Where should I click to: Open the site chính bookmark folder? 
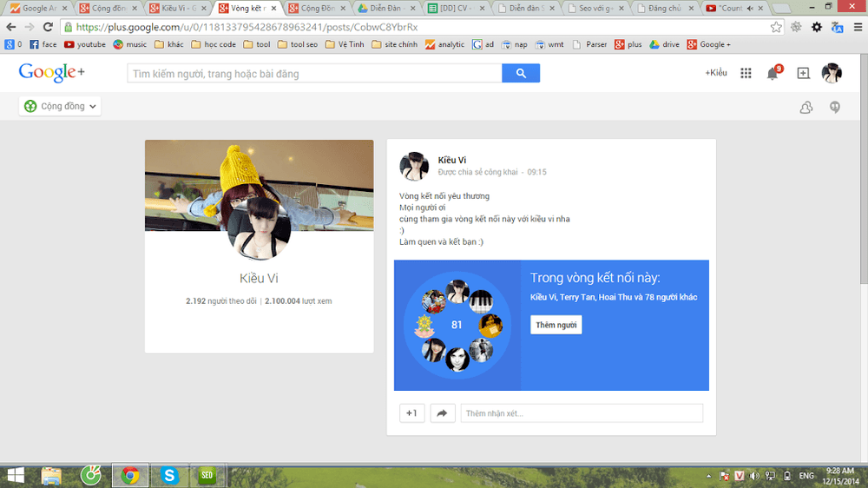pyautogui.click(x=395, y=44)
